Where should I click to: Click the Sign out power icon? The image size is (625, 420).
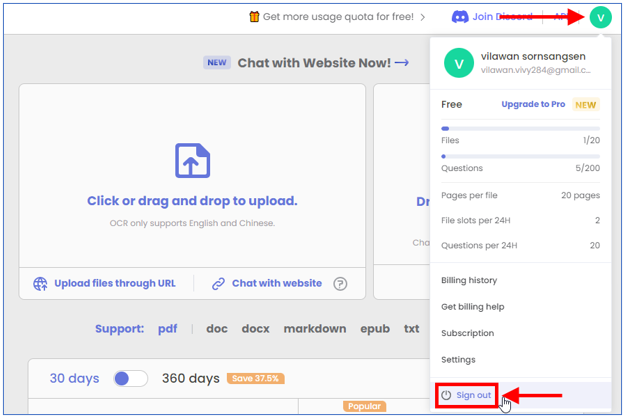tap(447, 396)
